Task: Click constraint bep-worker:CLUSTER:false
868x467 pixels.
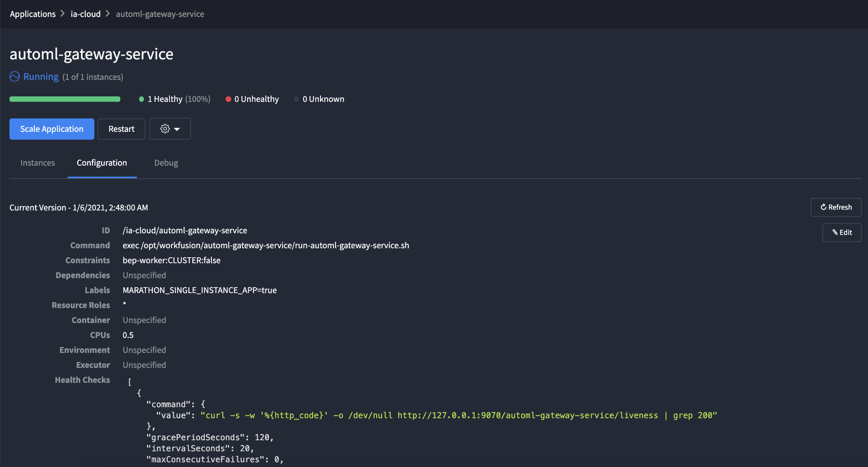Action: coord(171,260)
